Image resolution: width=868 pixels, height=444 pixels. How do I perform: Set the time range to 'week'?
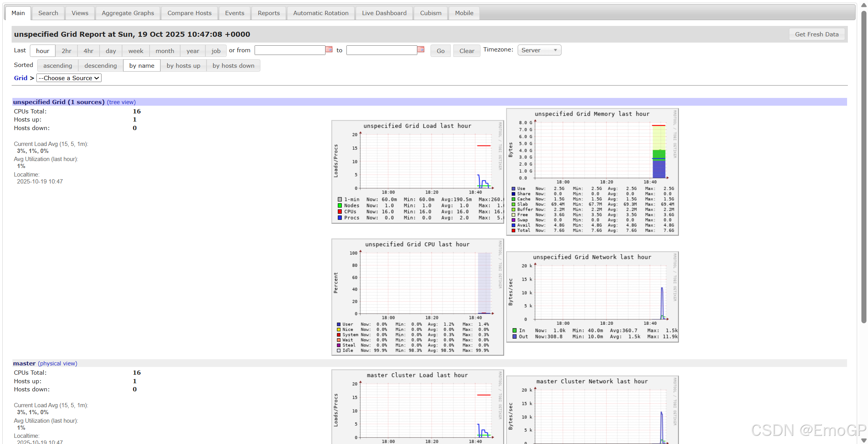click(136, 51)
